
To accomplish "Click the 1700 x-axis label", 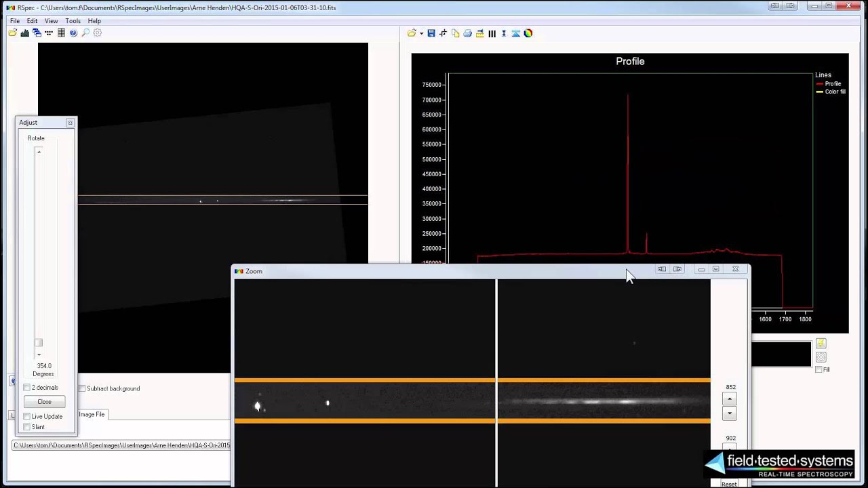I will (x=785, y=319).
